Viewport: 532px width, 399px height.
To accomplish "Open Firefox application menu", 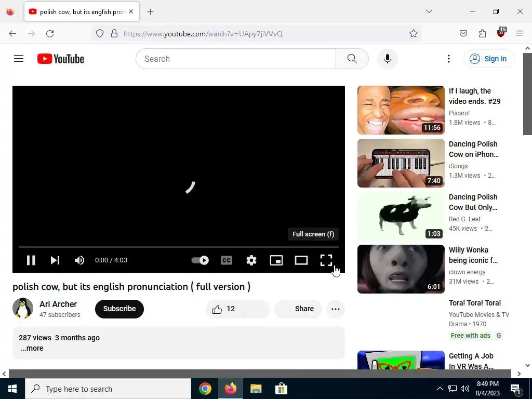I will (x=520, y=33).
